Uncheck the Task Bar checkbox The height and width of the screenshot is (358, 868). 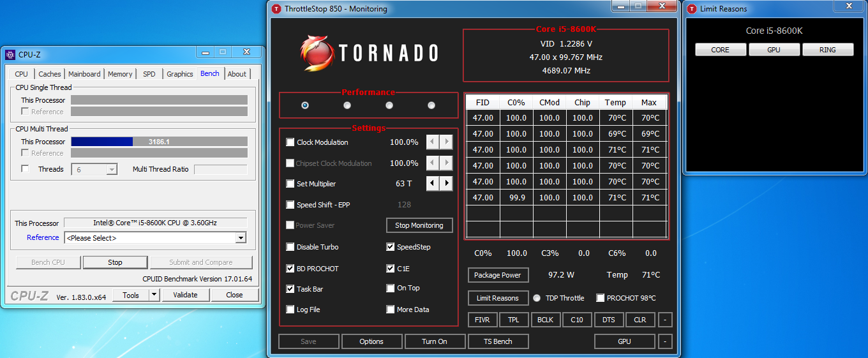(x=290, y=289)
